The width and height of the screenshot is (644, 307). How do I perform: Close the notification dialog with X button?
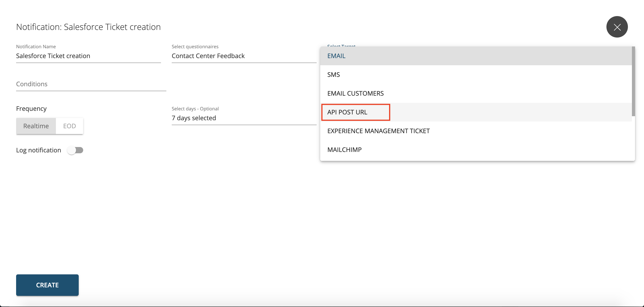pyautogui.click(x=617, y=27)
